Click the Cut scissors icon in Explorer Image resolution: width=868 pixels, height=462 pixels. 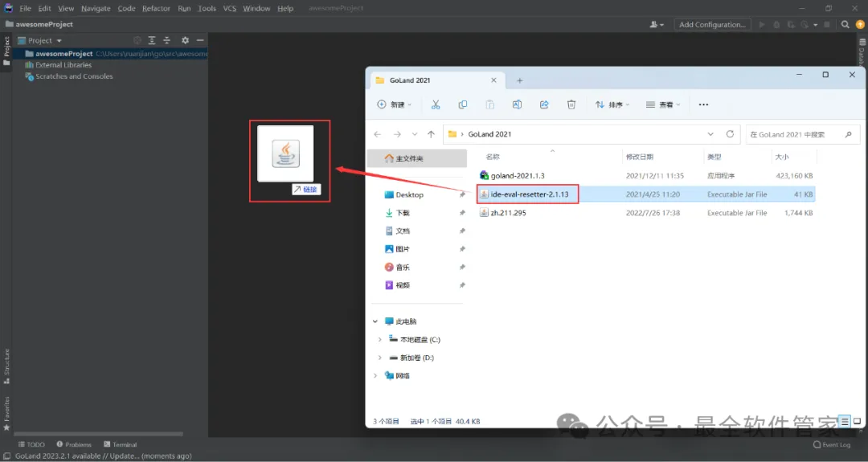pos(436,104)
